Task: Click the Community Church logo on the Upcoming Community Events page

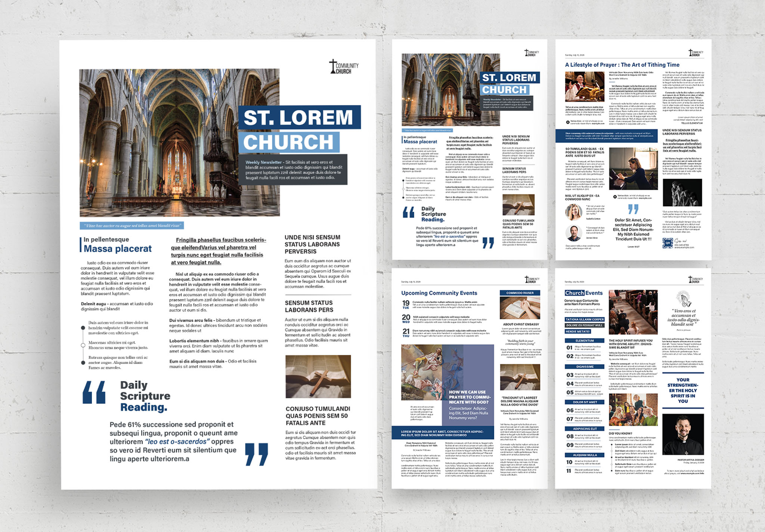Action: (532, 279)
